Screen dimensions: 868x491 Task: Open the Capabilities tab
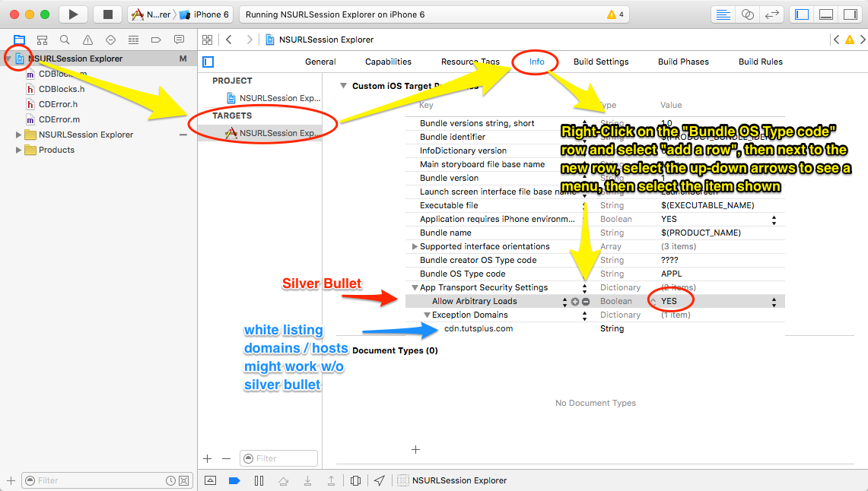(x=388, y=62)
